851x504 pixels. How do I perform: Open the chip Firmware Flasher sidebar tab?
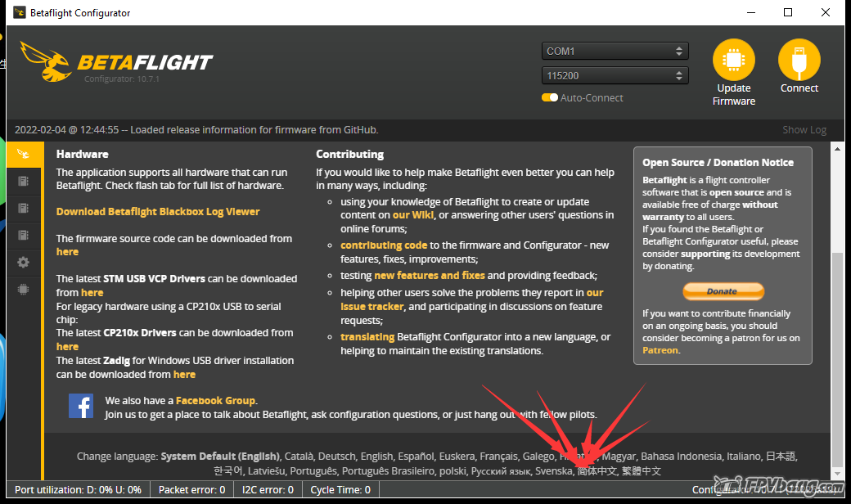(24, 290)
